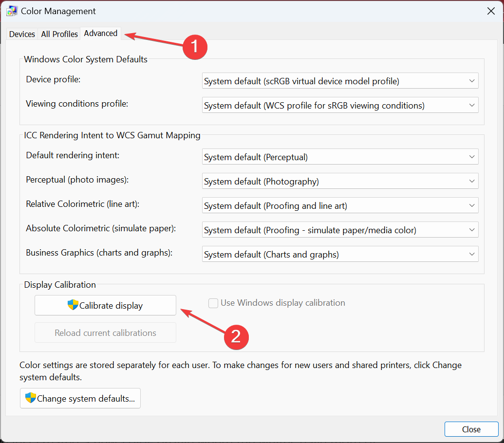The height and width of the screenshot is (443, 504).
Task: Click the Calibrate display button
Action: pos(106,305)
